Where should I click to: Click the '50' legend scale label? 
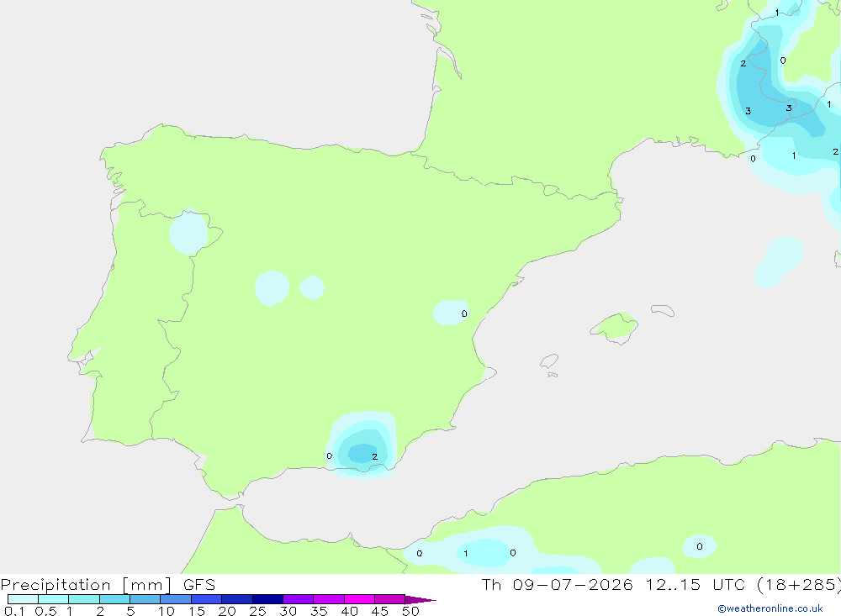[410, 611]
